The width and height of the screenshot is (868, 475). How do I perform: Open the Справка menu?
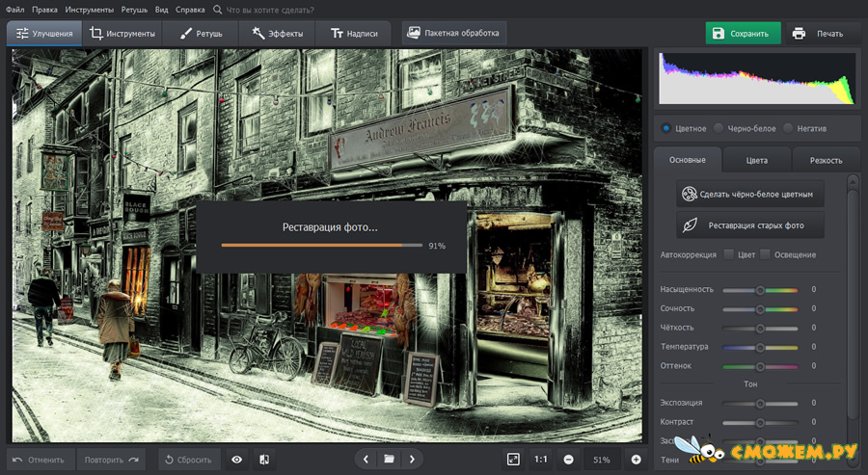190,10
